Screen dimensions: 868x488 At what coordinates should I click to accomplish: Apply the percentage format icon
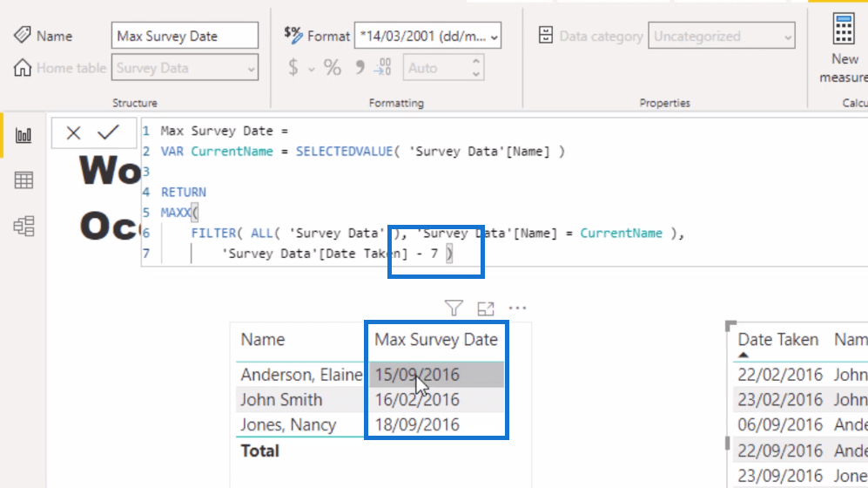click(x=333, y=68)
